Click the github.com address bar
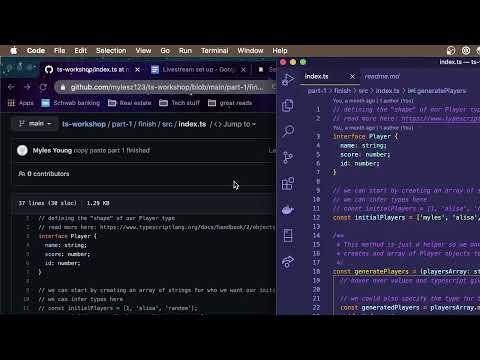 click(x=166, y=87)
